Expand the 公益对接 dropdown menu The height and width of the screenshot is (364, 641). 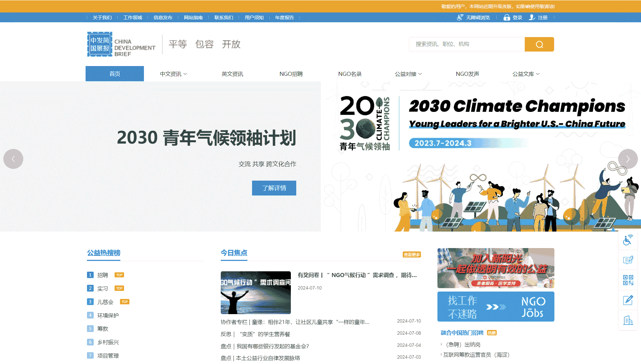point(408,74)
